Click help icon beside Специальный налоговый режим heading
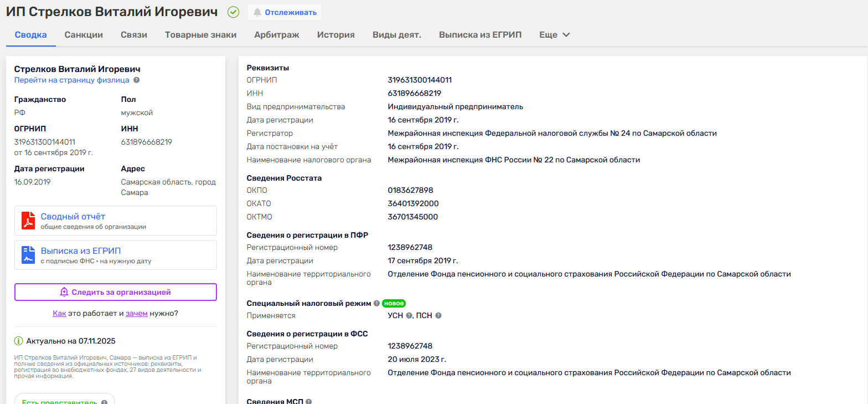 (x=376, y=303)
